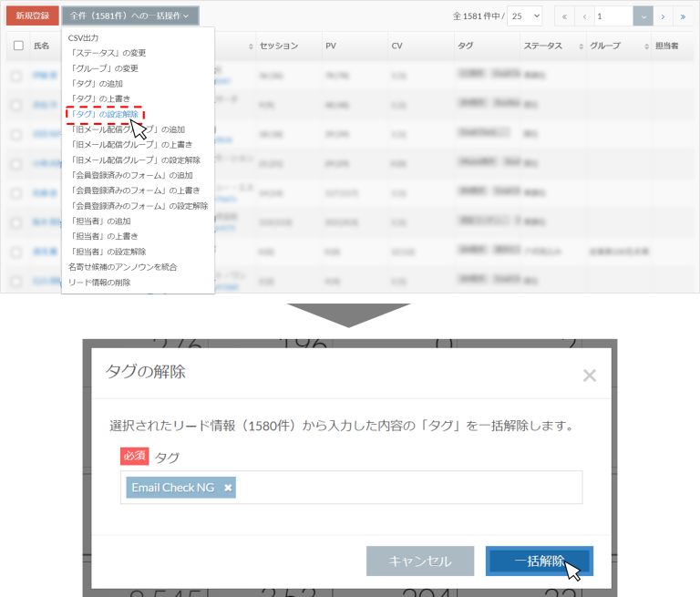Viewport: 700px width, 597px height.
Task: Select 名寄せ候補のアンノウンを統合 entry
Action: (x=122, y=267)
